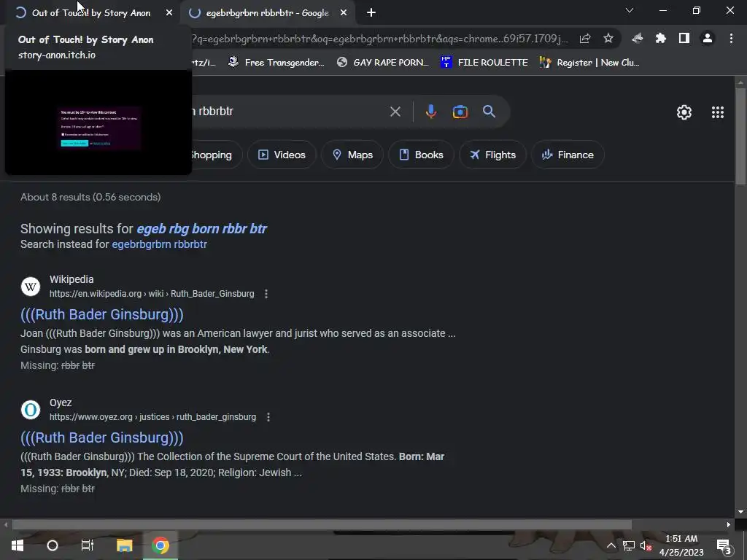Open the Wikipedia Ruth Bader Ginsburg result
Viewport: 747px width, 560px height.
(102, 314)
